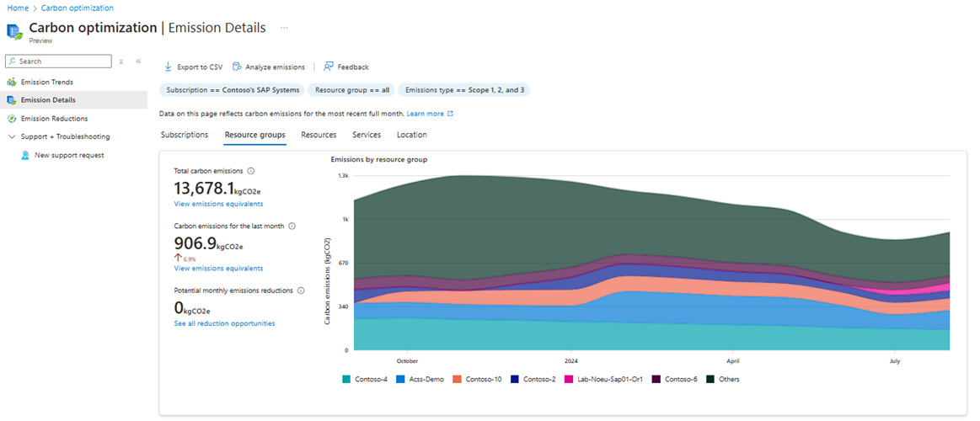Click the Feedback icon in toolbar

[329, 67]
